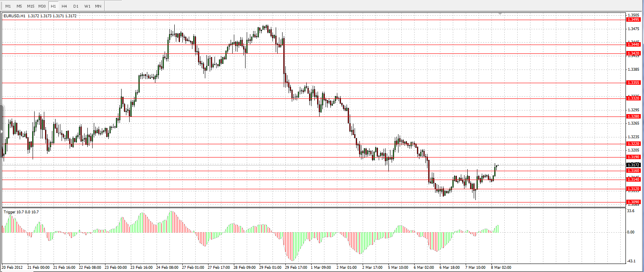The image size is (644, 272).
Task: Click the 1.3385 price scale value
Action: pyautogui.click(x=634, y=70)
